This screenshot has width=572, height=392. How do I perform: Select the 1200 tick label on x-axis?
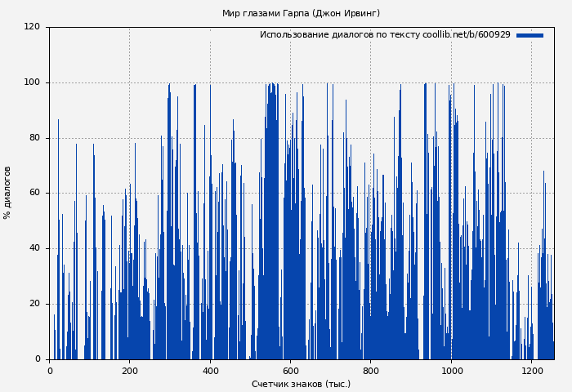(531, 371)
